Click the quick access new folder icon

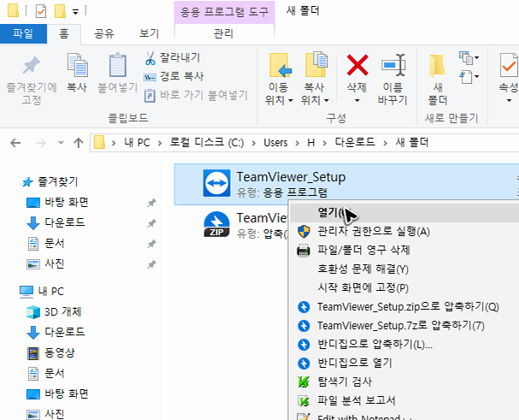(60, 11)
